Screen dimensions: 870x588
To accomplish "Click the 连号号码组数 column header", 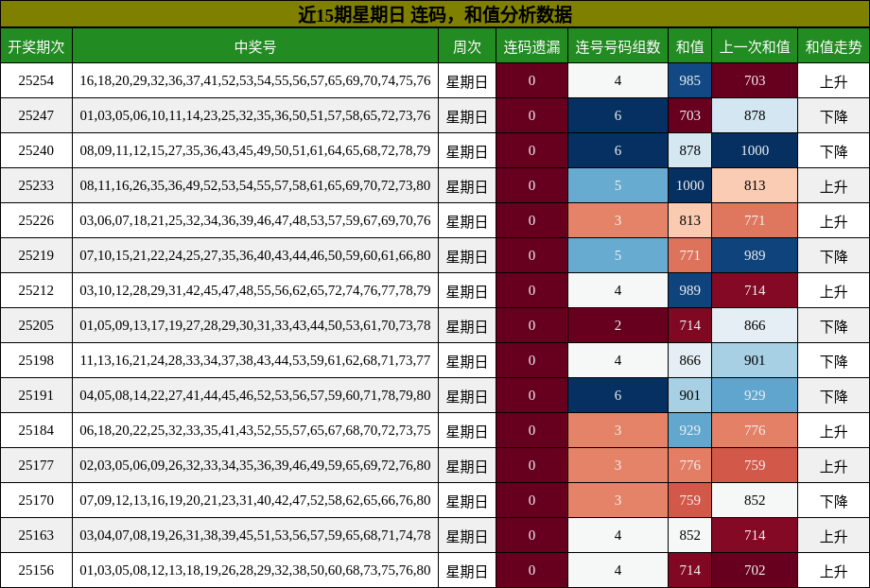I will pyautogui.click(x=618, y=46).
